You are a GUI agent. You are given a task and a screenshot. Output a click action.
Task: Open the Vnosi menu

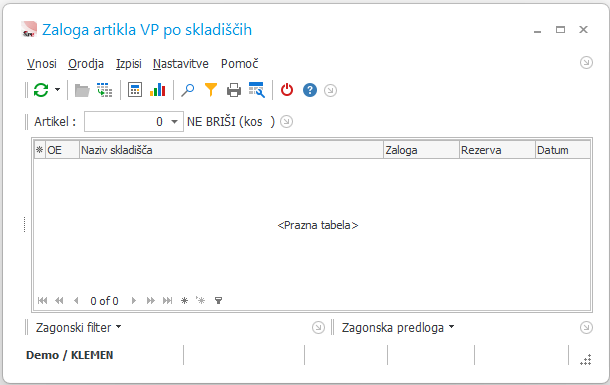pyautogui.click(x=42, y=63)
